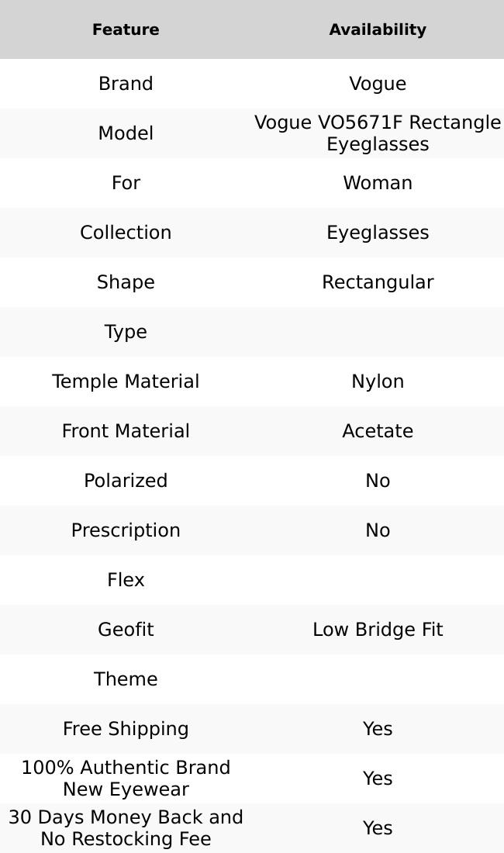Click the Type row label
Image resolution: width=504 pixels, height=853 pixels.
(x=126, y=332)
